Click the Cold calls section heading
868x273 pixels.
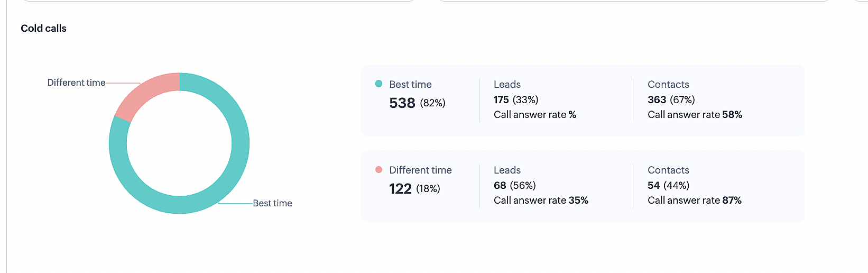pos(43,29)
